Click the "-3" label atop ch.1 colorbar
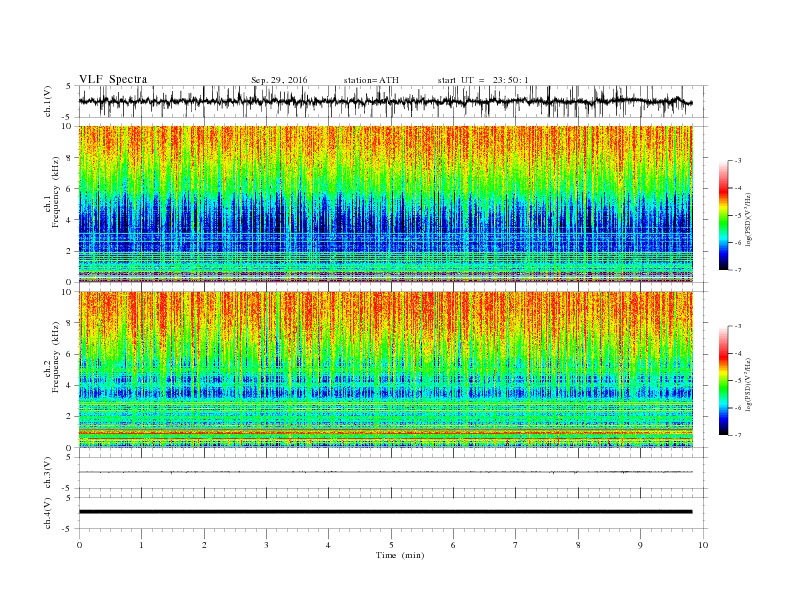The image size is (792, 612). (x=737, y=161)
